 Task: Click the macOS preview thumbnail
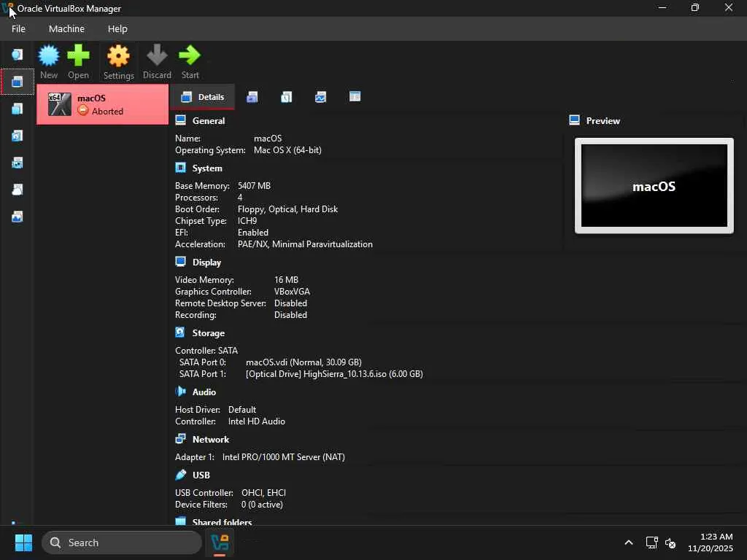point(654,186)
